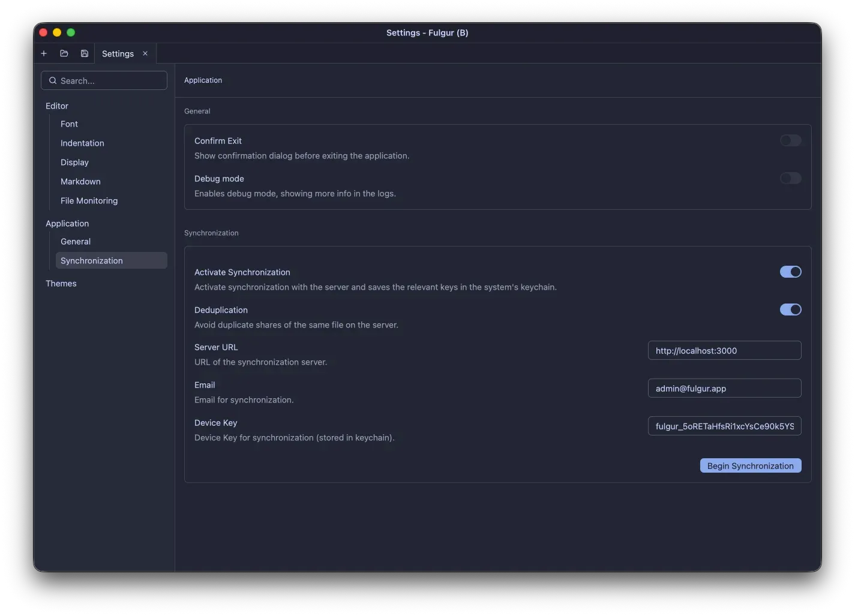Open a file using the folder icon

(x=64, y=53)
